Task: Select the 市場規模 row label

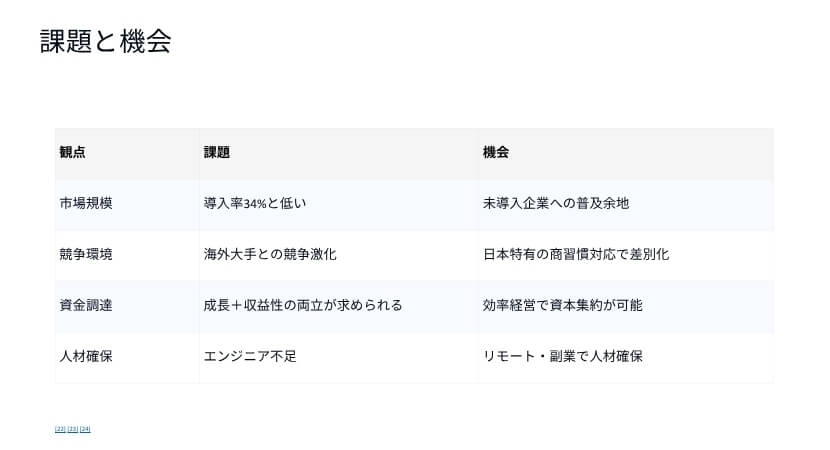Action: [86, 203]
